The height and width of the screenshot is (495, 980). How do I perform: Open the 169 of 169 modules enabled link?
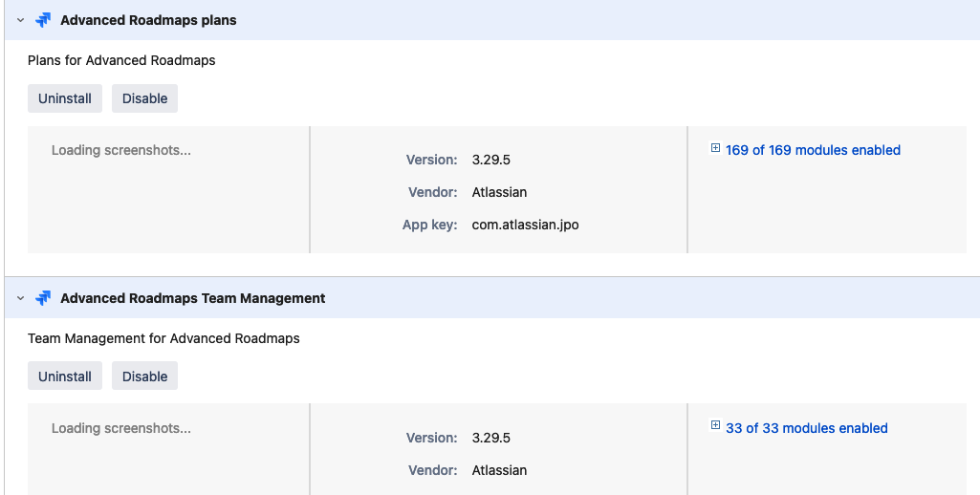[x=813, y=150]
